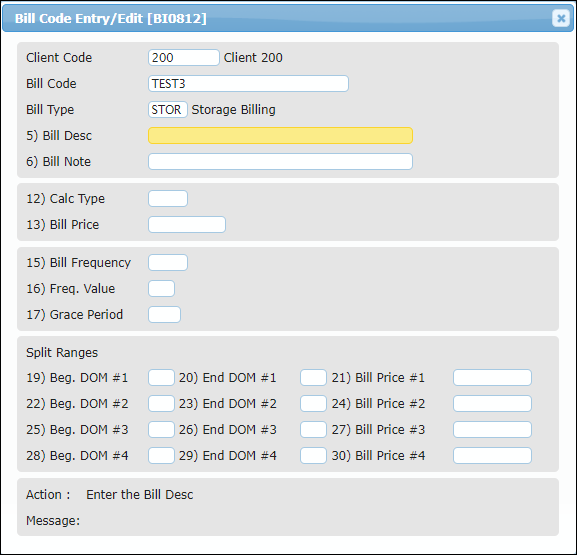The width and height of the screenshot is (577, 555).
Task: Click the 'Action :' label
Action: coord(48,495)
